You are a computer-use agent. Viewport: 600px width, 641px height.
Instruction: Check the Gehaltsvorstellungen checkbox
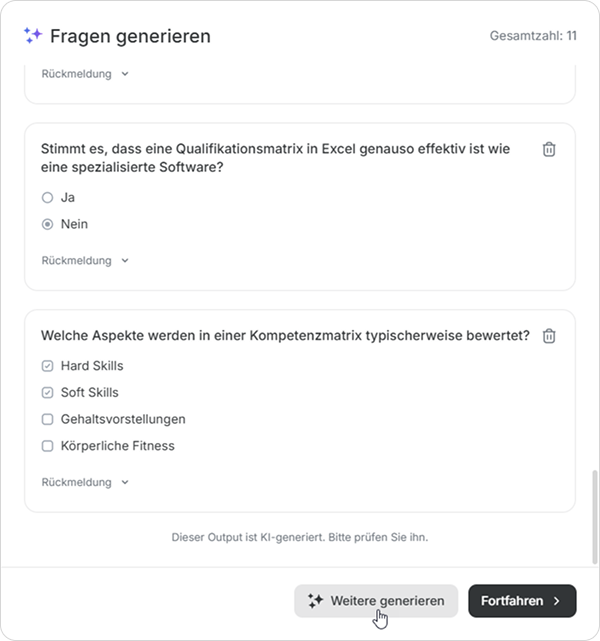click(47, 420)
